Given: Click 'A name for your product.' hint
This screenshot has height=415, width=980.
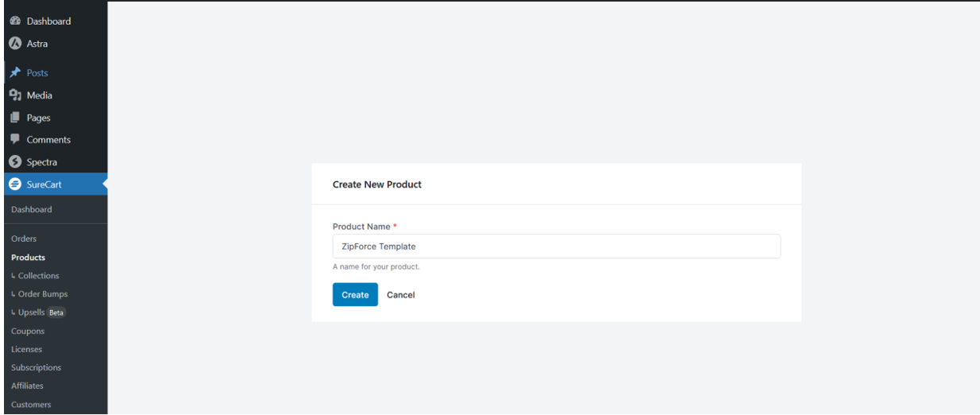Looking at the screenshot, I should coord(376,267).
